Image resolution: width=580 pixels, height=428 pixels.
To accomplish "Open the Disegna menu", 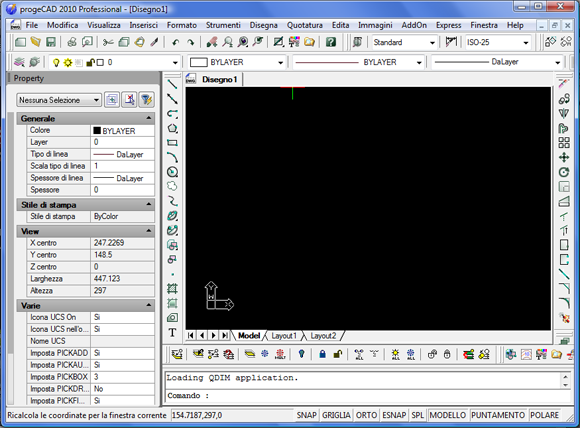I will coord(263,25).
